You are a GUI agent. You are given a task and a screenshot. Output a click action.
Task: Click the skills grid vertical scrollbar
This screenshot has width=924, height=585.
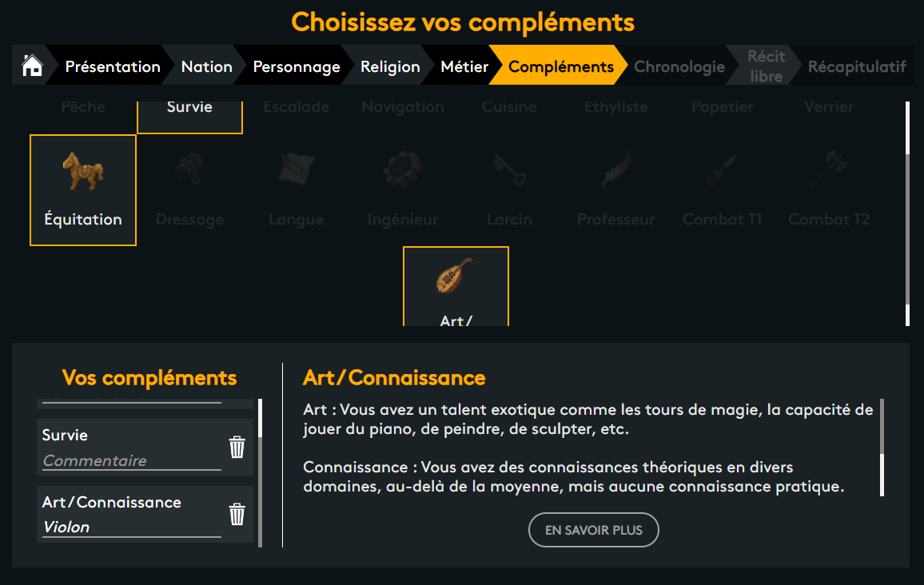907,213
